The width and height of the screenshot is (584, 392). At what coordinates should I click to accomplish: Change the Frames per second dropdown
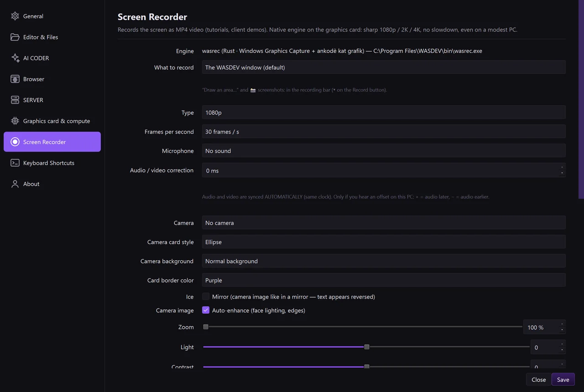coord(384,132)
